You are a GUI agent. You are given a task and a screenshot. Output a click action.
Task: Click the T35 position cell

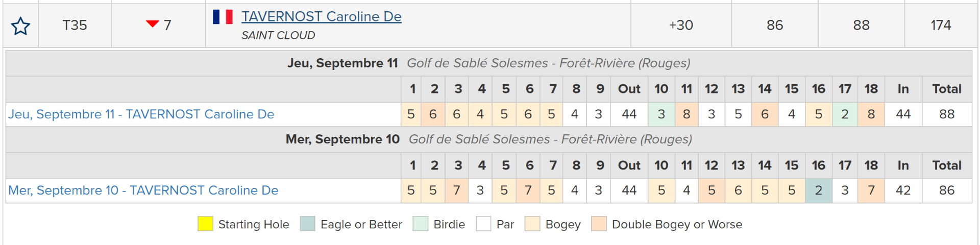[x=75, y=26]
